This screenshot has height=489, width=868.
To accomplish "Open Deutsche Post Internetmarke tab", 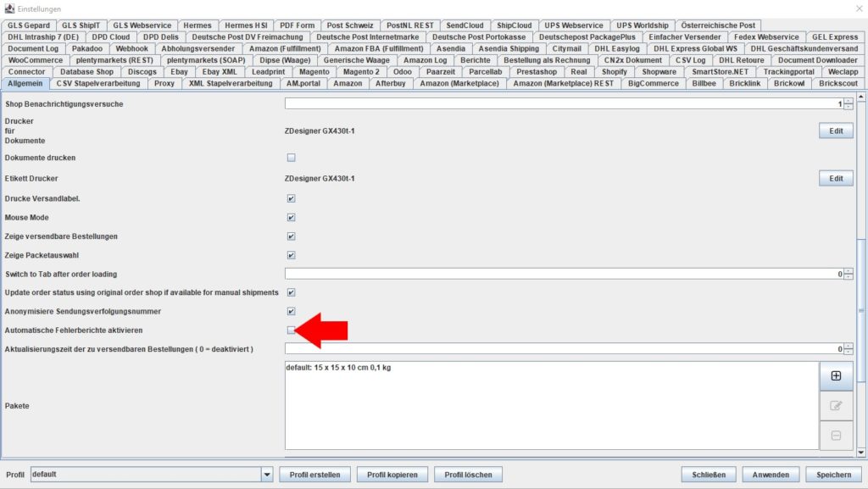I will click(x=368, y=37).
